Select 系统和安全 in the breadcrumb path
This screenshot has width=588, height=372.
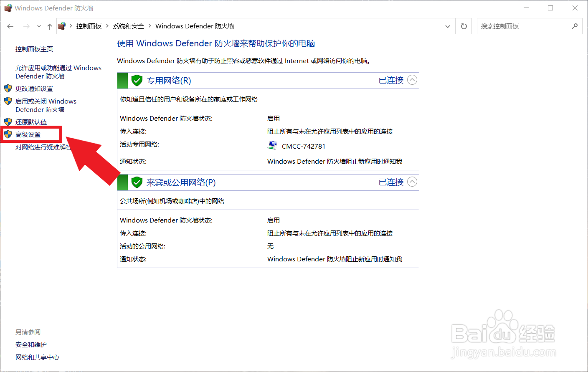tap(128, 26)
